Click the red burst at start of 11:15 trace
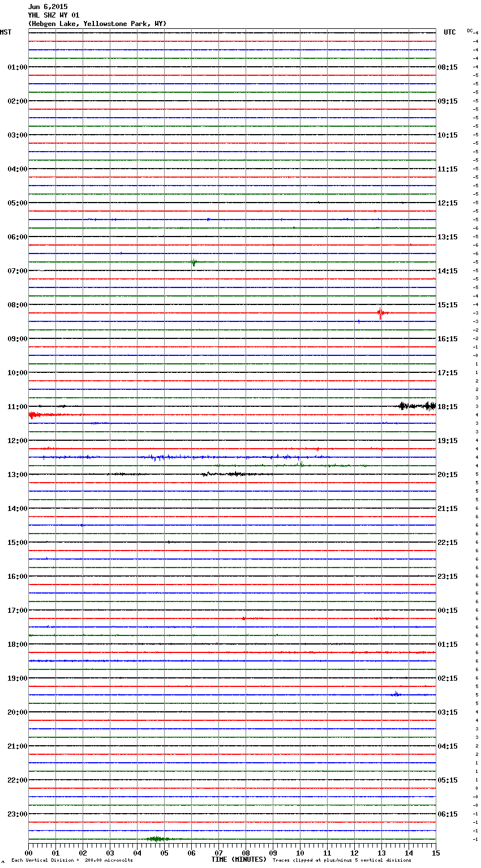 click(x=42, y=415)
